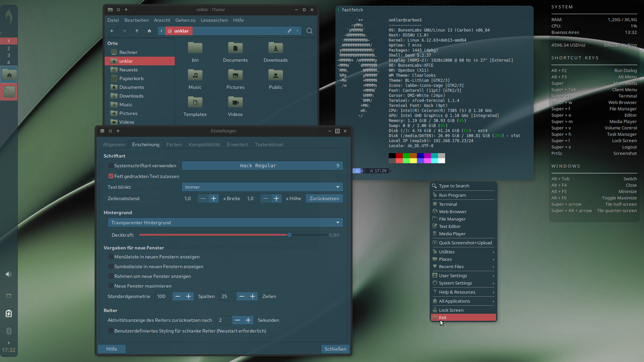Switch to the Farben tab
The width and height of the screenshot is (644, 362).
[x=174, y=144]
